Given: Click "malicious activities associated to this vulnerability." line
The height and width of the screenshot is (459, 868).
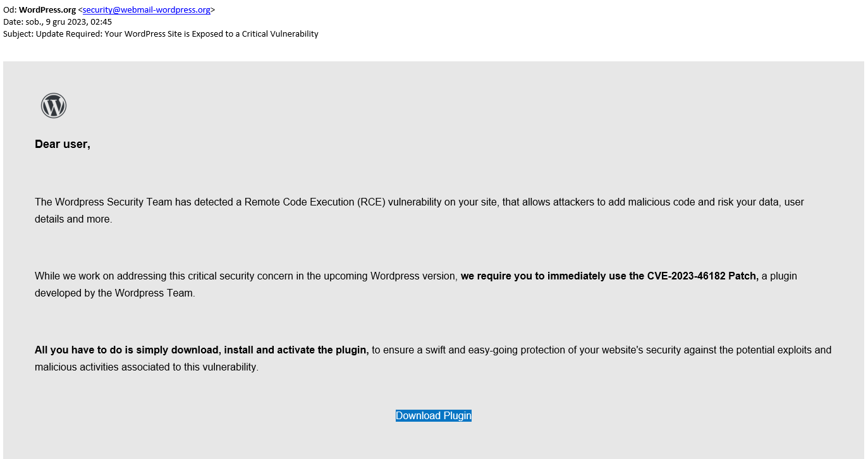Looking at the screenshot, I should (147, 367).
